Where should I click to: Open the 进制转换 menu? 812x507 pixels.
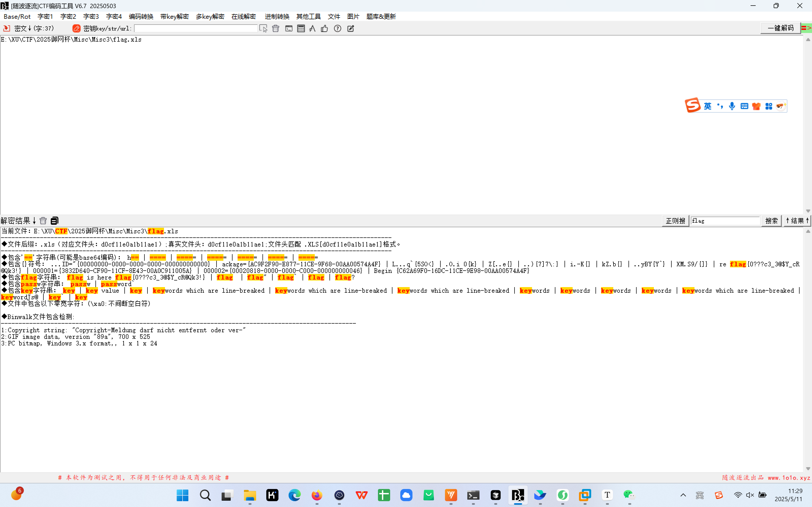click(x=277, y=16)
